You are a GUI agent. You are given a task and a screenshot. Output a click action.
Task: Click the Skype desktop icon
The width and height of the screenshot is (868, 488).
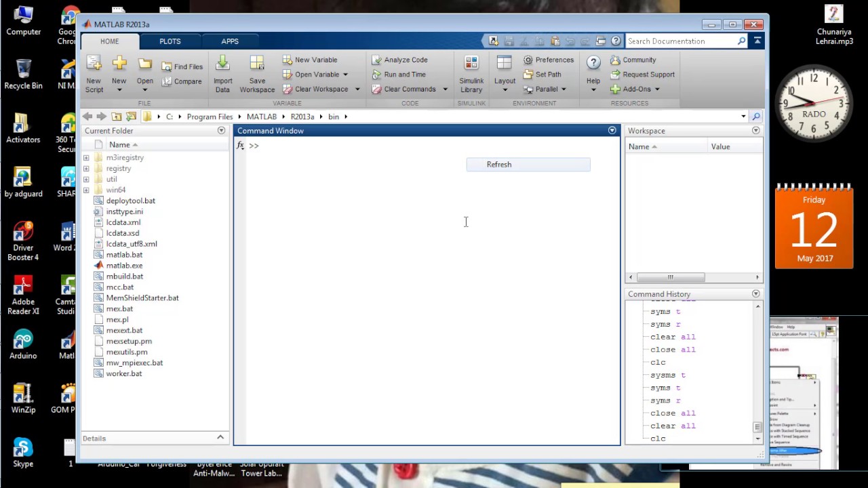[23, 452]
